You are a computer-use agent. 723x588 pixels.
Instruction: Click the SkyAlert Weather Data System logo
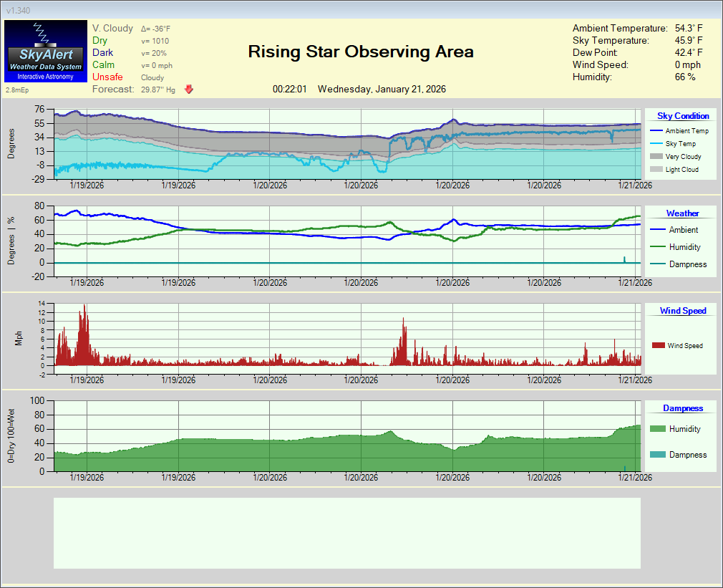(x=45, y=51)
